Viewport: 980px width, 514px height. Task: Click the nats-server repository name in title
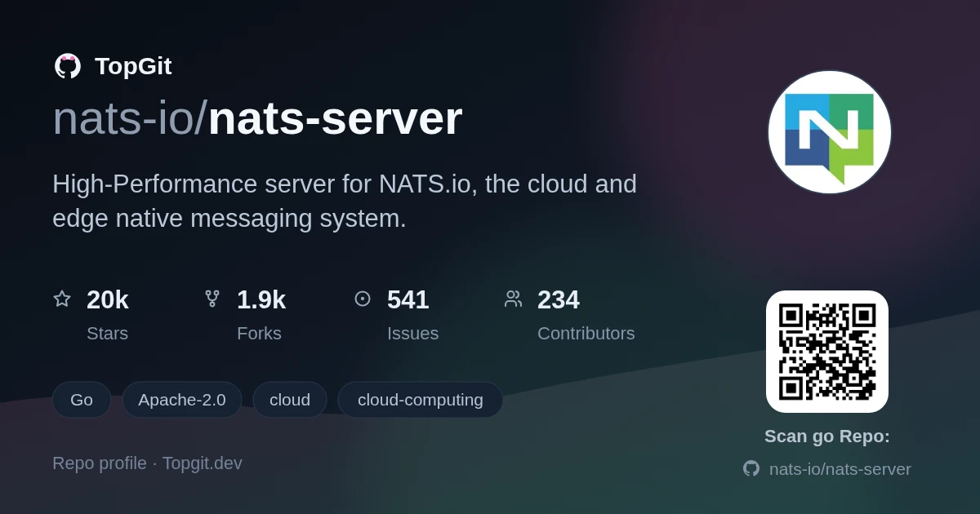(x=335, y=118)
